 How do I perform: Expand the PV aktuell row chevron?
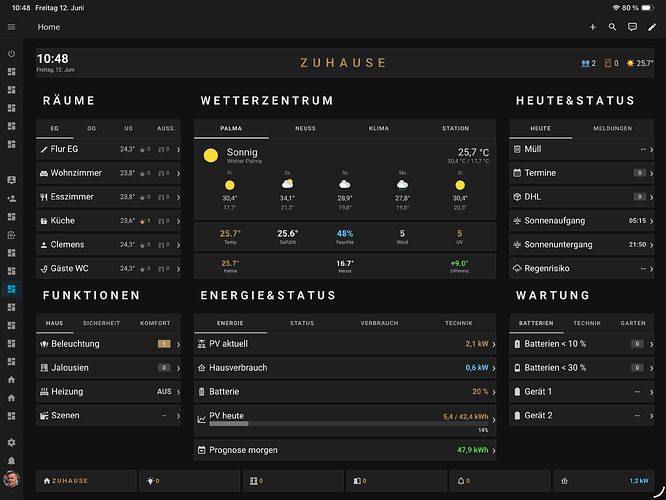pyautogui.click(x=494, y=344)
